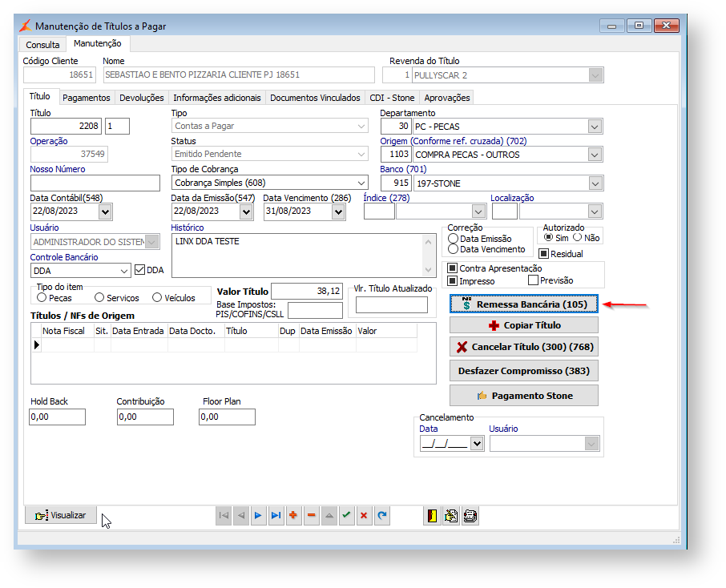Image resolution: width=726 pixels, height=588 pixels.
Task: Click the Nosso Número input field
Action: click(95, 183)
